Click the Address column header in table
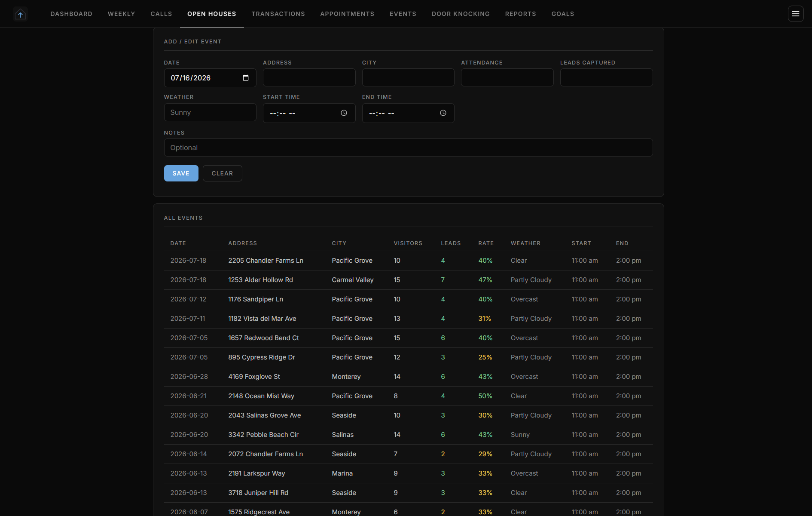The image size is (812, 516). [243, 243]
